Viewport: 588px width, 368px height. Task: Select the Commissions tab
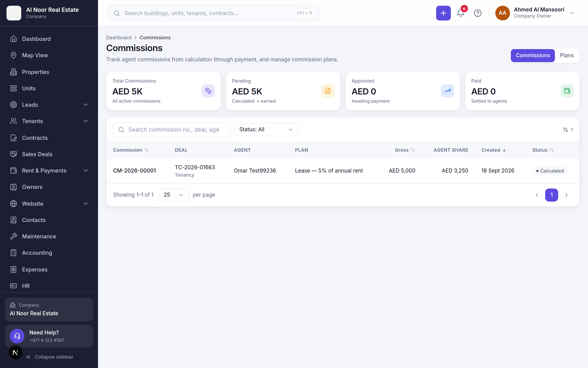(533, 55)
